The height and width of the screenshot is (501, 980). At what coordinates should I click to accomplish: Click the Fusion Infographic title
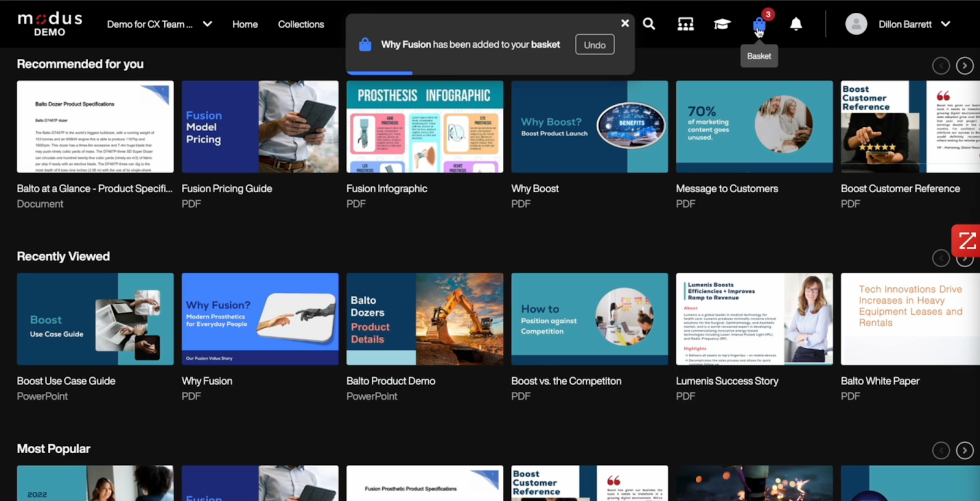(x=386, y=189)
